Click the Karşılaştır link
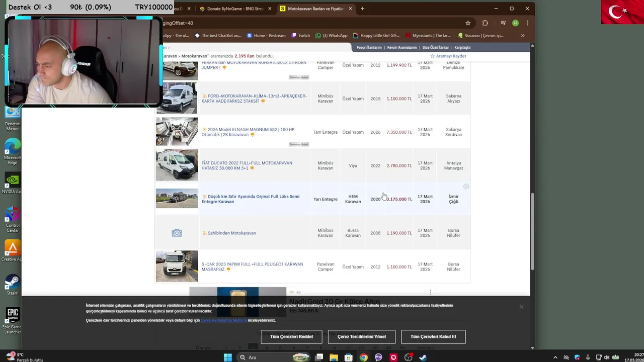The image size is (644, 362). [463, 47]
